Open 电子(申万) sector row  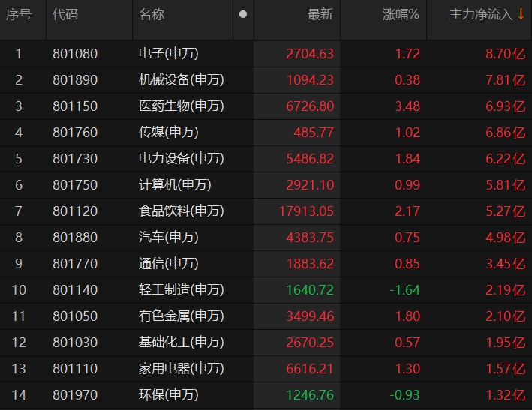tap(169, 54)
